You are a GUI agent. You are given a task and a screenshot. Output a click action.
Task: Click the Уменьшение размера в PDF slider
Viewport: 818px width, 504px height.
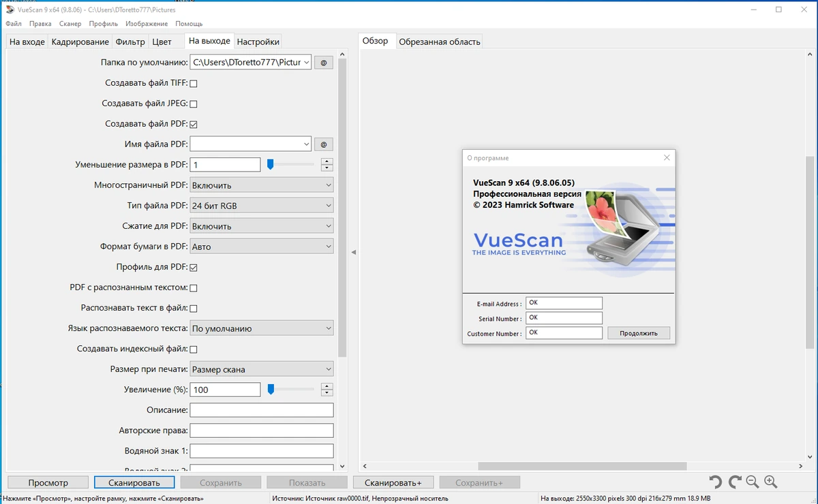pos(290,165)
